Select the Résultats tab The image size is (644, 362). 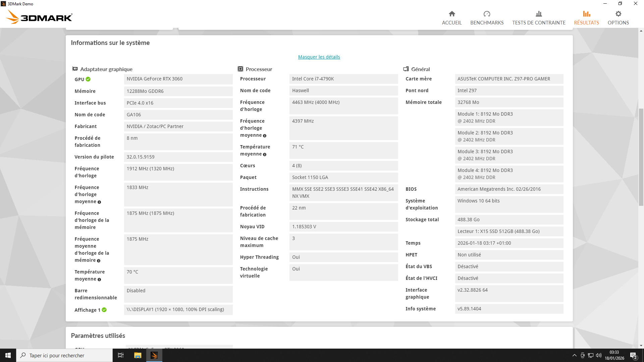tap(586, 18)
